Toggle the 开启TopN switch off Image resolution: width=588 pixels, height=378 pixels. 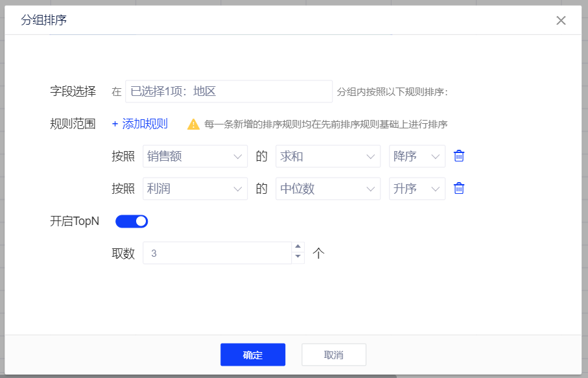pos(132,221)
